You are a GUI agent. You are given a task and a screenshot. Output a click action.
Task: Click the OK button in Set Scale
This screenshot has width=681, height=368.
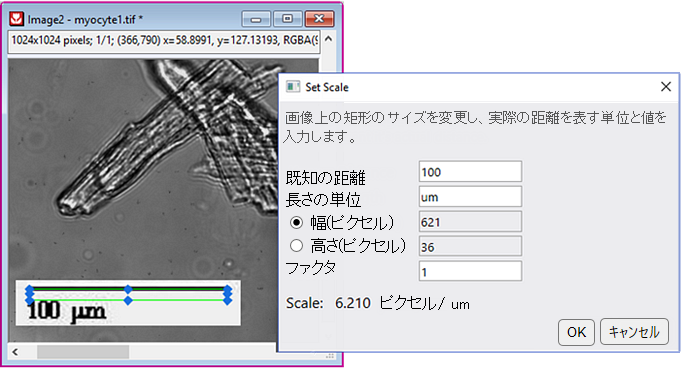click(576, 332)
